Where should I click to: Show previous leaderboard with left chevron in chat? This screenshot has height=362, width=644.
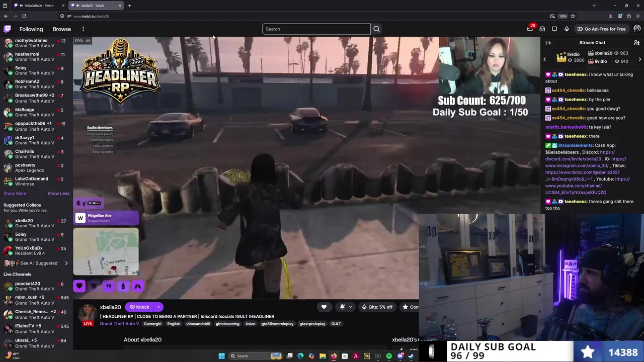(544, 59)
